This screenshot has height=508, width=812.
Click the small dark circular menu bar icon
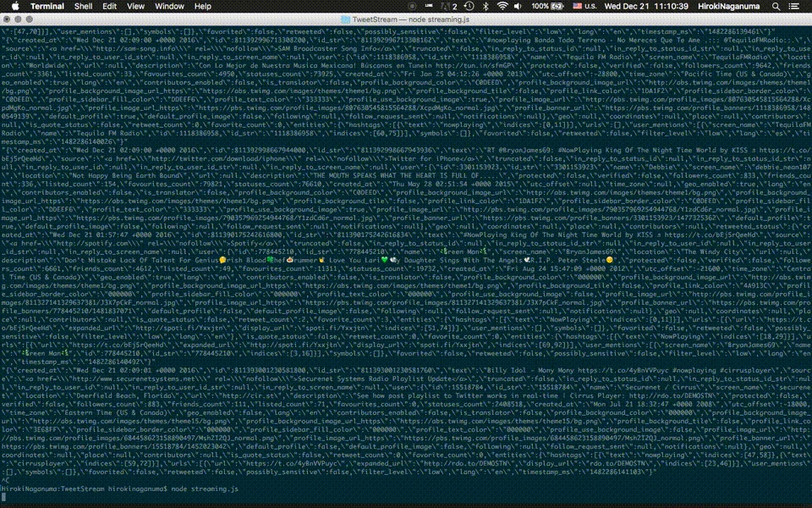pyautogui.click(x=412, y=6)
